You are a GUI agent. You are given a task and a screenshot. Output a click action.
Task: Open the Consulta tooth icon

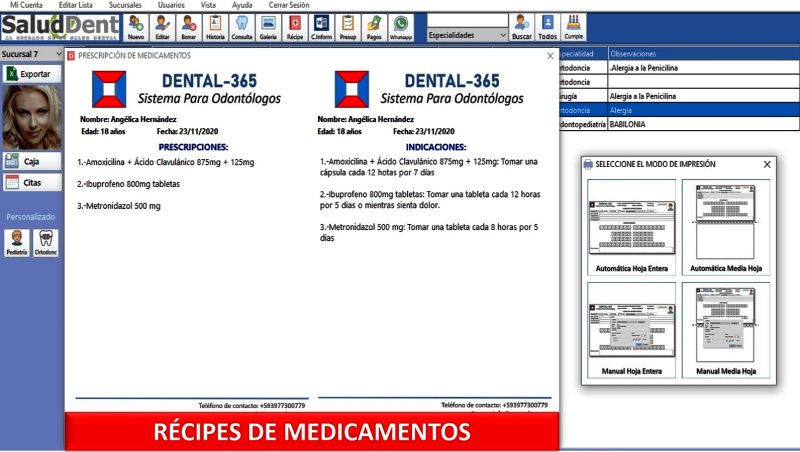pos(242,28)
